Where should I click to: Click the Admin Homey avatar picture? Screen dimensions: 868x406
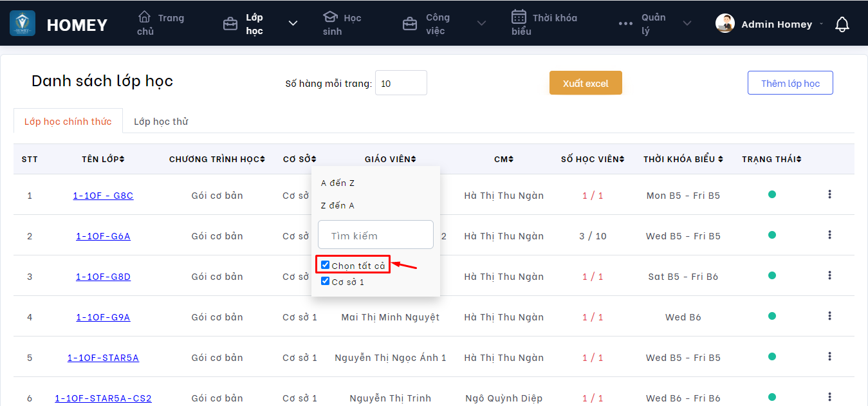click(725, 24)
